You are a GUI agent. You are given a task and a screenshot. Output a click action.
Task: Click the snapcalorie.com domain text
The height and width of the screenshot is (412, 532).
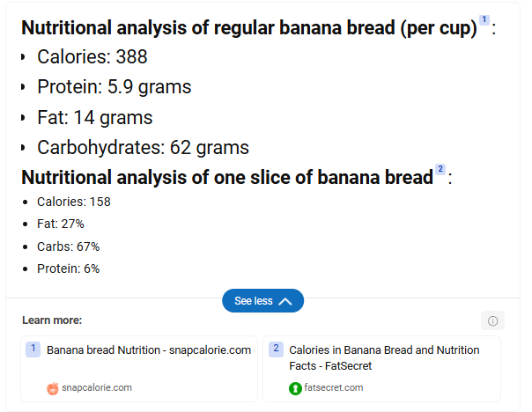[97, 387]
